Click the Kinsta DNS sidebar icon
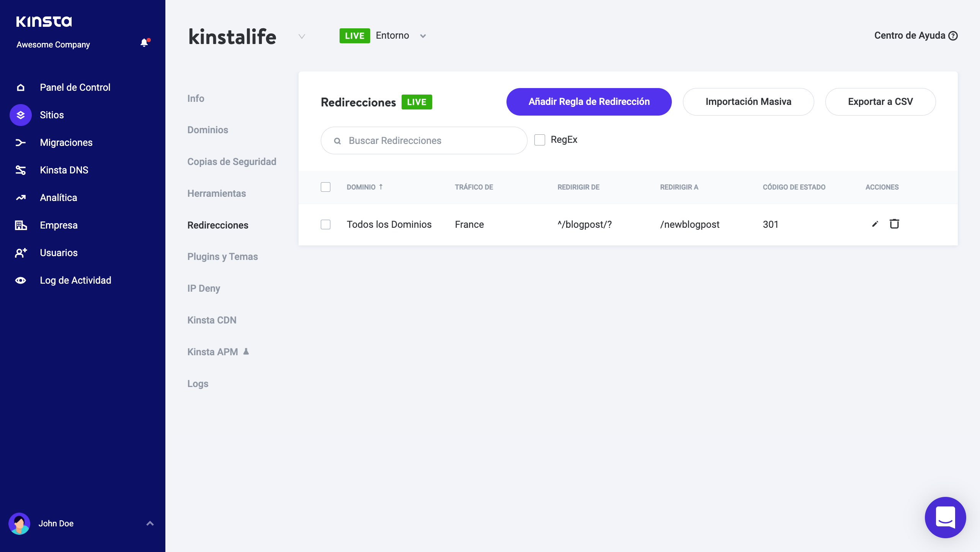Viewport: 980px width, 552px height. point(21,170)
